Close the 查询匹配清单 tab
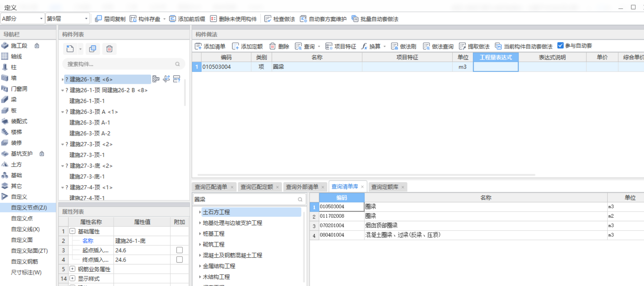 (232, 187)
